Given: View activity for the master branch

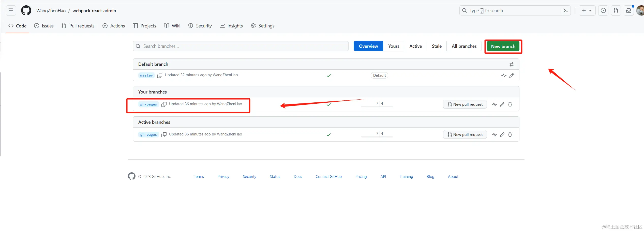Looking at the screenshot, I should click(x=504, y=75).
